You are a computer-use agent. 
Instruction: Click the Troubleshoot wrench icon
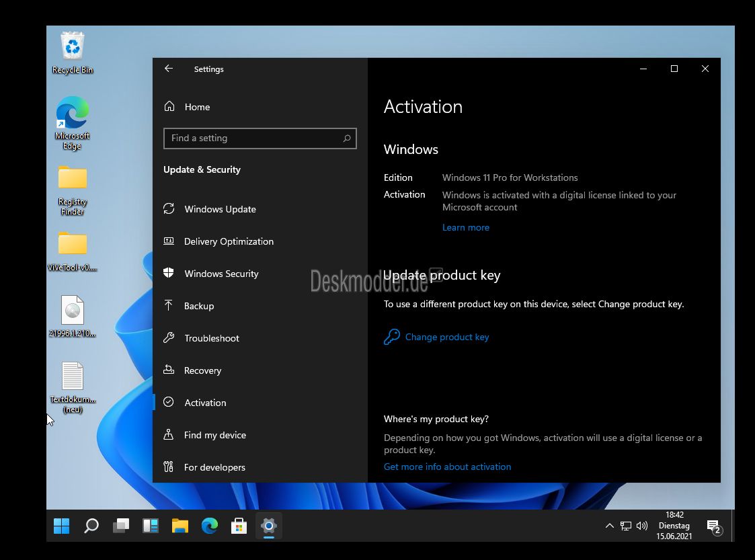click(x=169, y=337)
